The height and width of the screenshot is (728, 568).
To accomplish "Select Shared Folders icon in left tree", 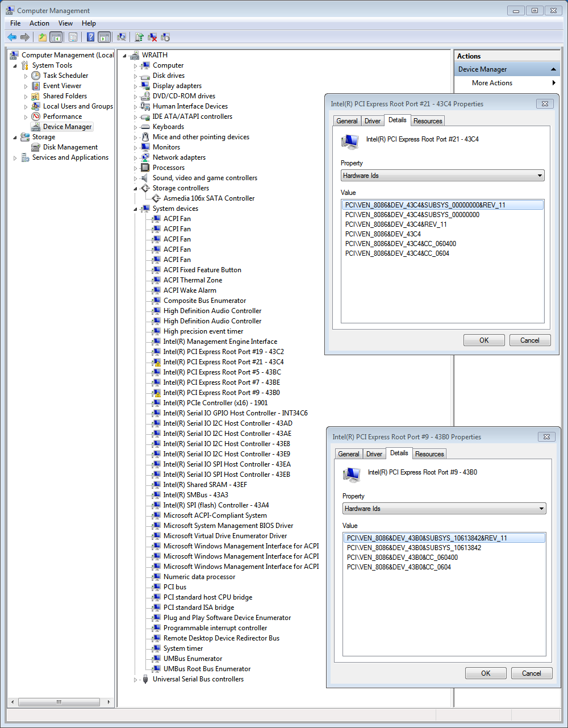I will pos(36,96).
